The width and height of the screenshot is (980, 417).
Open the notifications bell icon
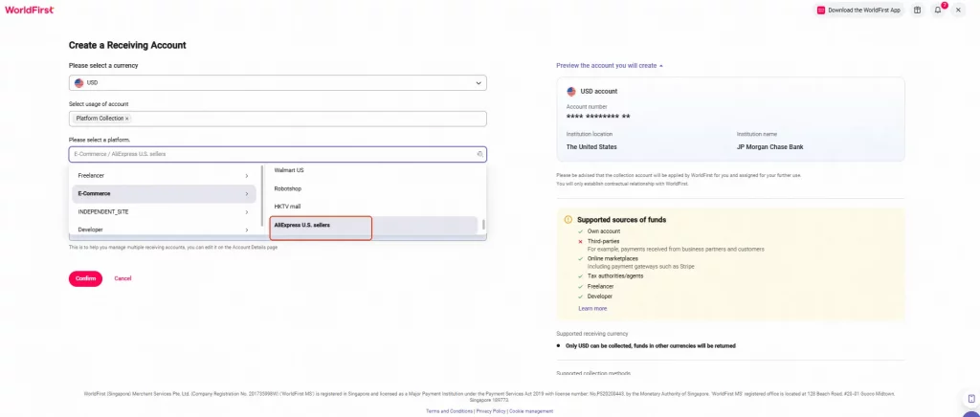pos(938,10)
